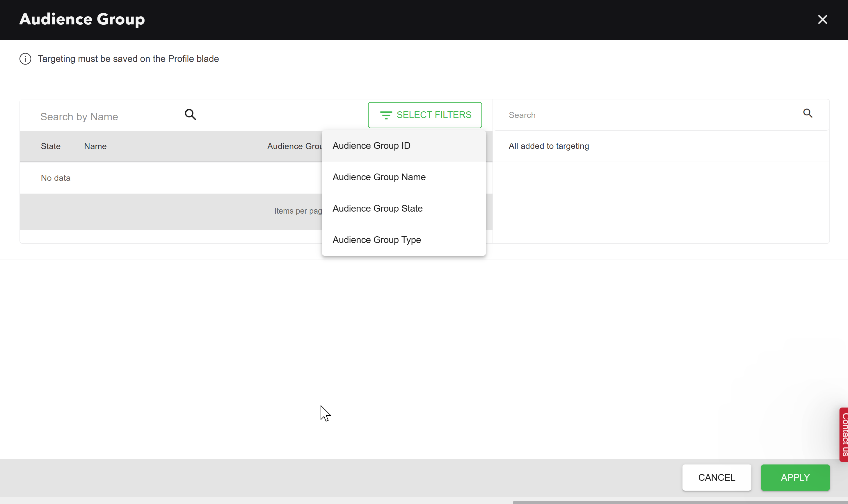Click the search icon in right panel
Image resolution: width=848 pixels, height=504 pixels.
[808, 113]
